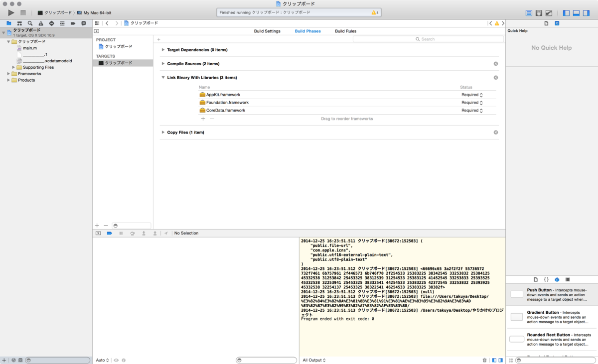Select the Gradient Button library item
Screen dimensions: 598x364
552,318
